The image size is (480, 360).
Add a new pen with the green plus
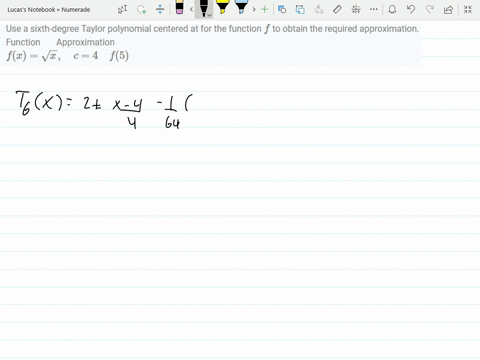click(x=264, y=9)
